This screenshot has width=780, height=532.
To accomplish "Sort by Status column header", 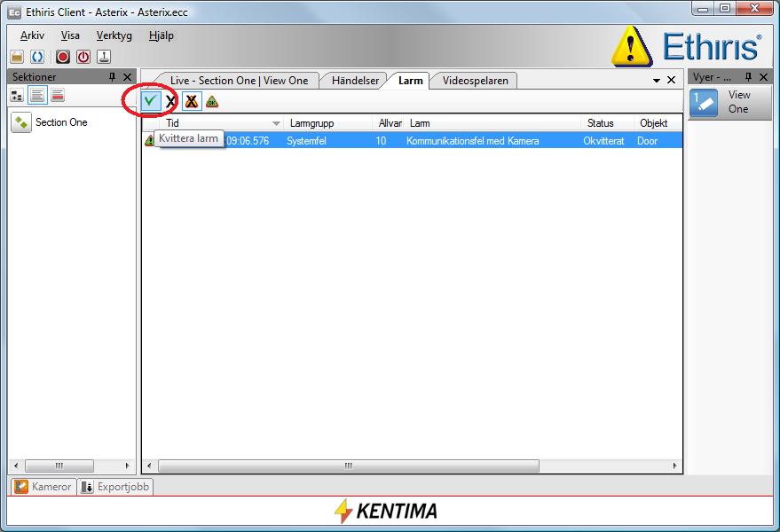I will [607, 123].
